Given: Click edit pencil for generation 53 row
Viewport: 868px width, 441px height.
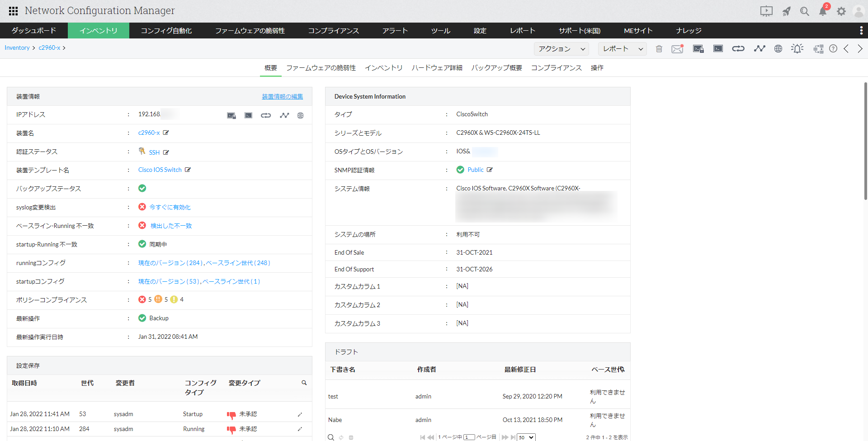Looking at the screenshot, I should click(x=300, y=414).
